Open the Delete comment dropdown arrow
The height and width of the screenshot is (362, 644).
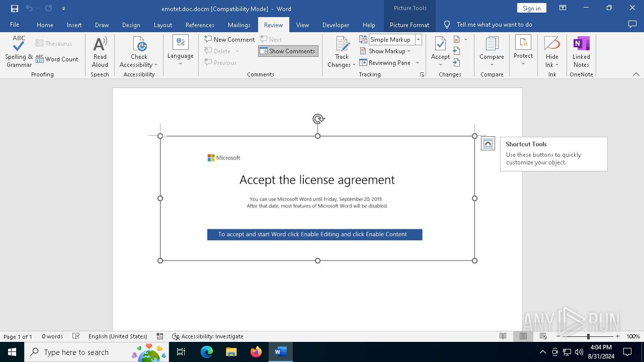(237, 51)
